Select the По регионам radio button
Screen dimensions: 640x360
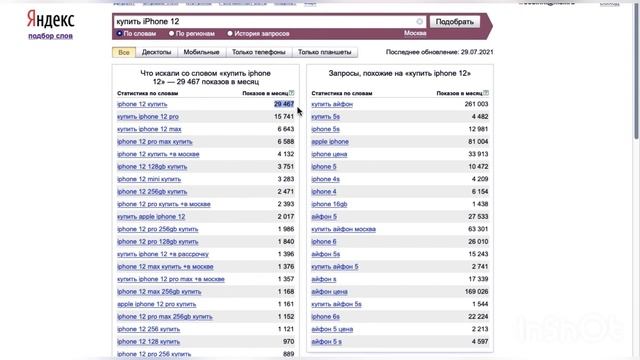click(171, 33)
